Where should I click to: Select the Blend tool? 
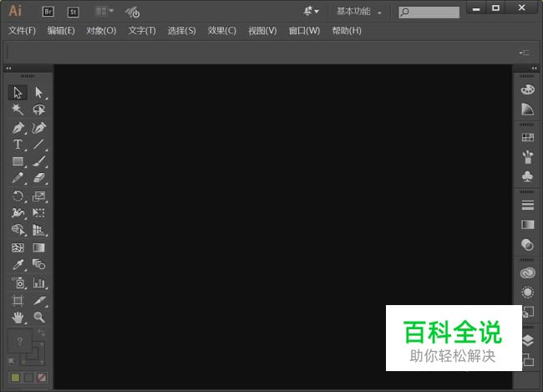[x=38, y=265]
